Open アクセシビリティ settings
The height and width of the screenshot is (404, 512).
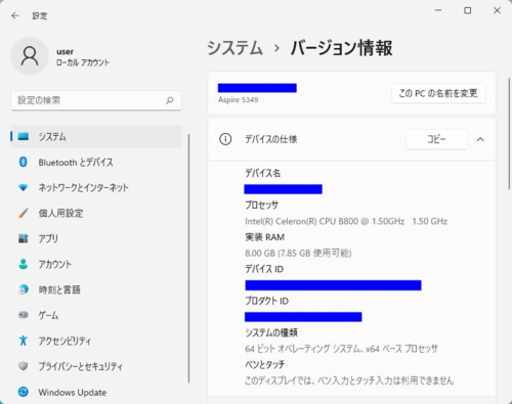(x=96, y=340)
